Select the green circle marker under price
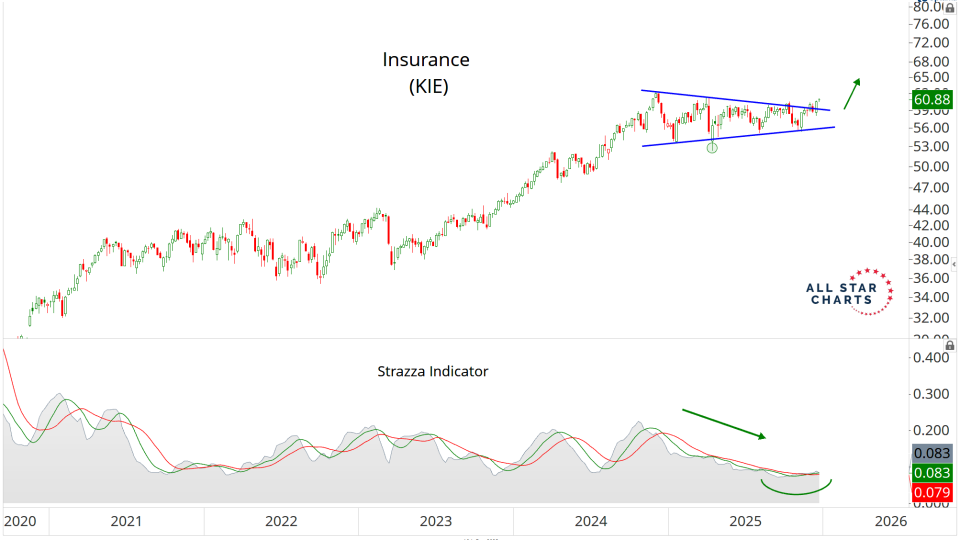The width and height of the screenshot is (960, 540). [x=712, y=148]
